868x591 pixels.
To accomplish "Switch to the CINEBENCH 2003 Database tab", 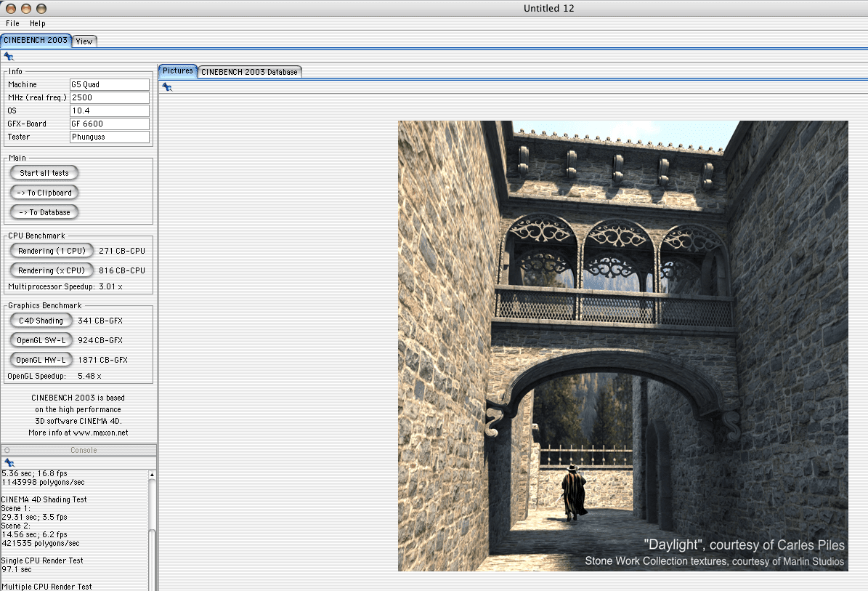I will click(249, 72).
